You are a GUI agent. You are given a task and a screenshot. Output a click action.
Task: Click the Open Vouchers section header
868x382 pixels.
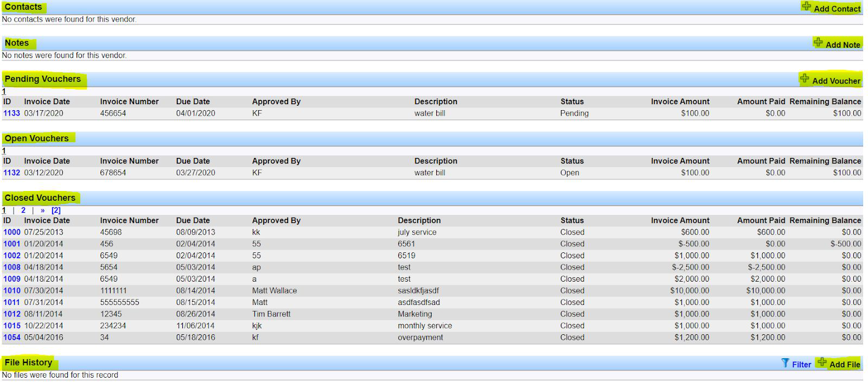click(36, 138)
